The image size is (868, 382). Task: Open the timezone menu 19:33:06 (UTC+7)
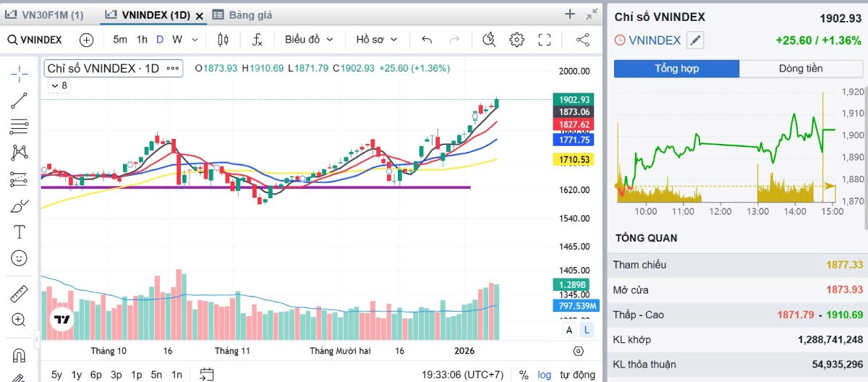click(x=463, y=375)
